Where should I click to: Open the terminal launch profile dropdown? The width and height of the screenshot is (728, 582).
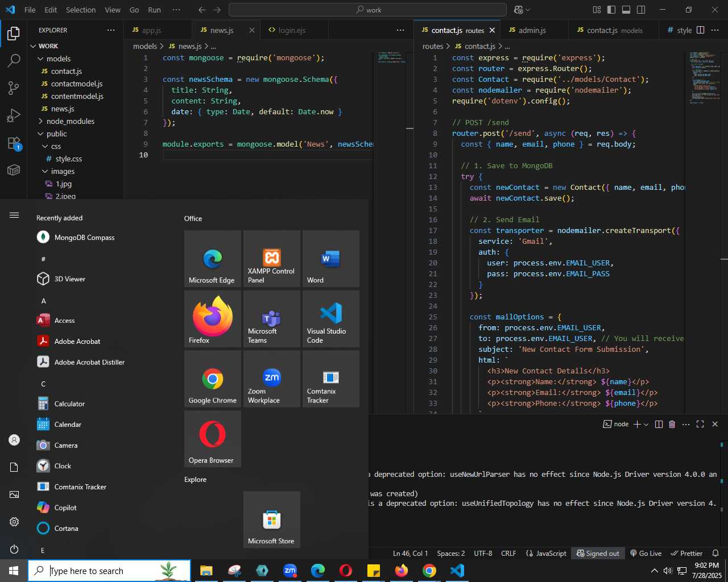[646, 425]
